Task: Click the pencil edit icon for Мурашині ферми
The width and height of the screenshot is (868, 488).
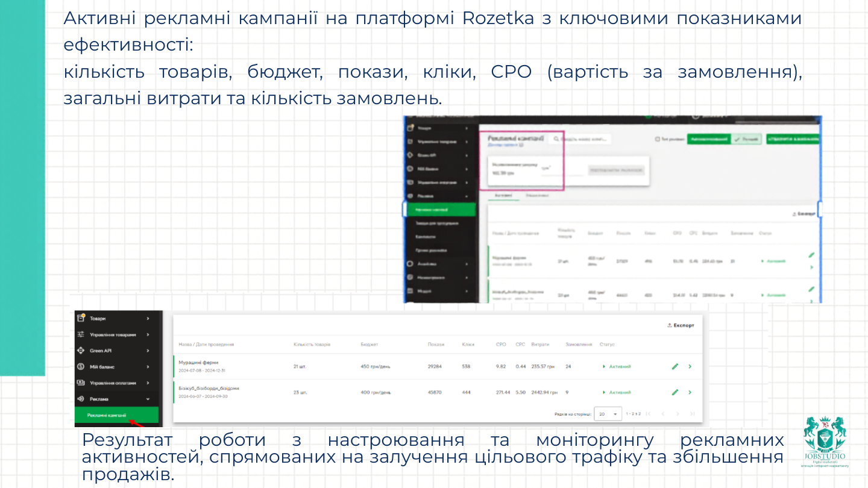Action: [x=675, y=366]
